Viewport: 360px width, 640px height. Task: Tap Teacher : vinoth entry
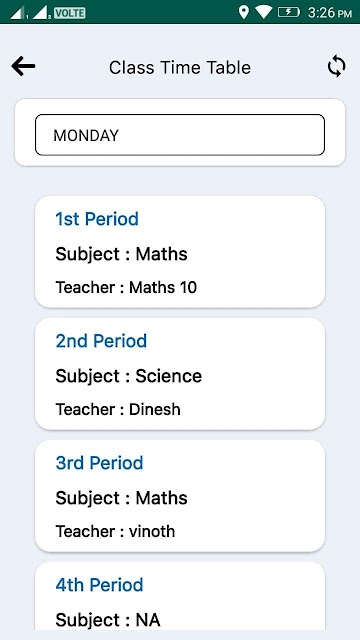(115, 531)
